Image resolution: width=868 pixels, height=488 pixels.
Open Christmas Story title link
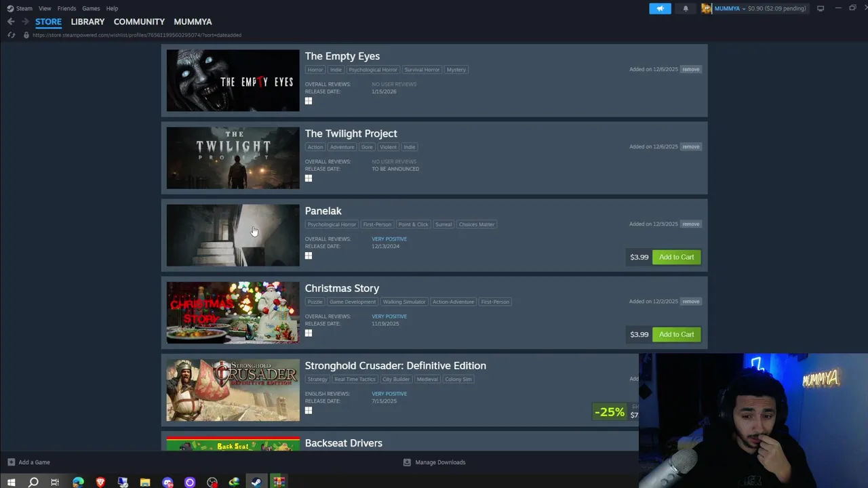click(x=342, y=288)
